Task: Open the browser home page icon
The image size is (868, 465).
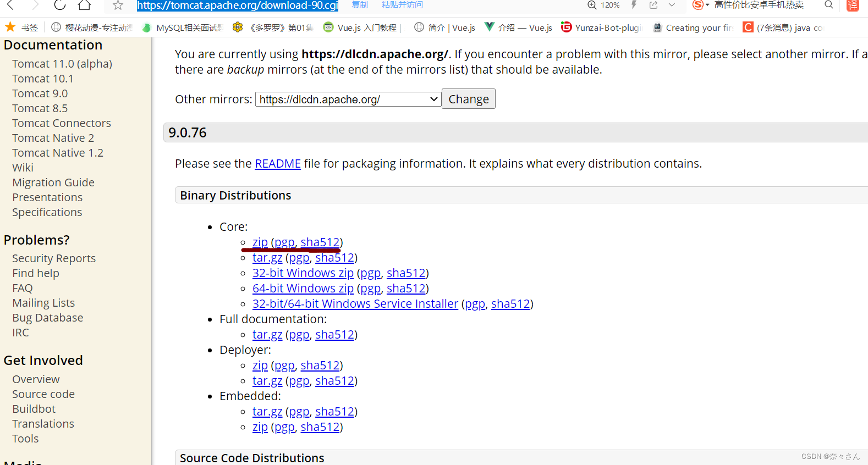Action: [84, 5]
